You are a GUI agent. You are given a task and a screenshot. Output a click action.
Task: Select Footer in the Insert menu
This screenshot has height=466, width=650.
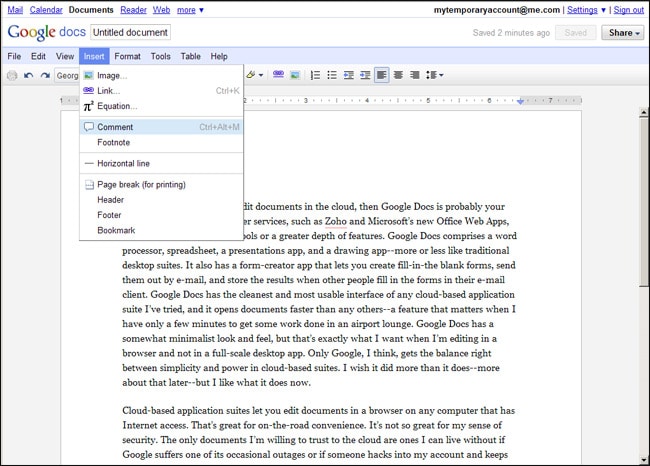point(161,215)
